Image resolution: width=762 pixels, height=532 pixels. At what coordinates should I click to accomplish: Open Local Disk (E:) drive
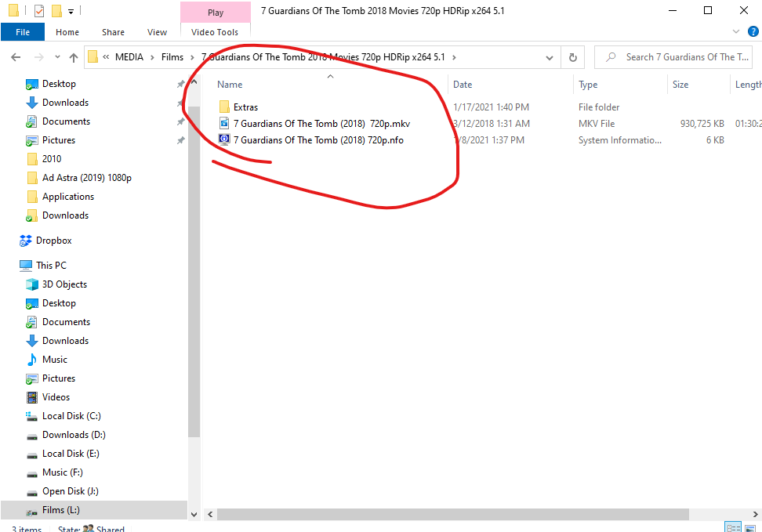(x=71, y=454)
